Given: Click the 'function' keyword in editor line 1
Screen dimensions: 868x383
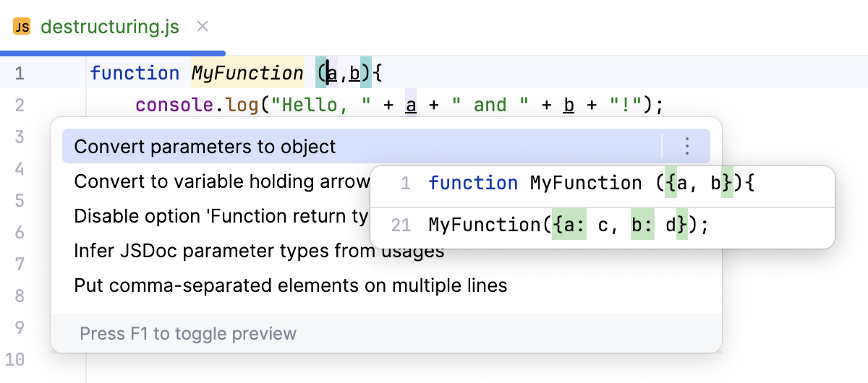Looking at the screenshot, I should tap(135, 73).
